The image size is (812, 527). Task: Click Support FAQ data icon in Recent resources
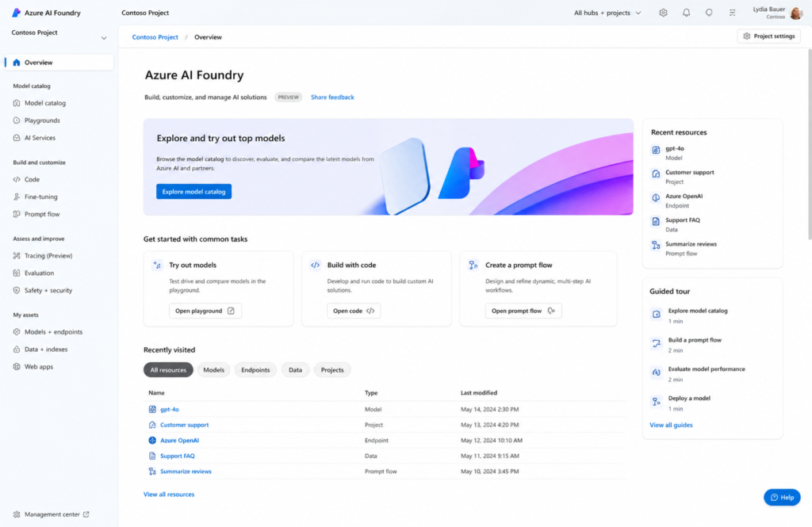(x=656, y=222)
